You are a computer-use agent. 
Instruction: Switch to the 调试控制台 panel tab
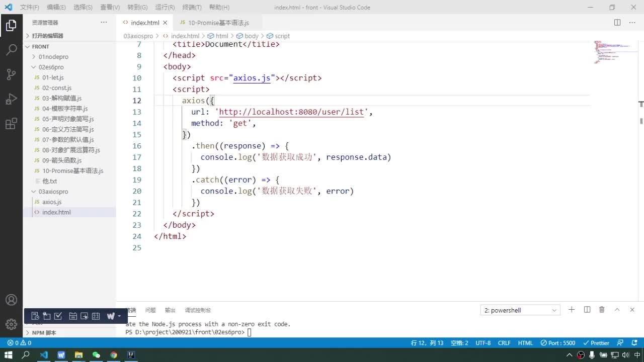point(198,310)
